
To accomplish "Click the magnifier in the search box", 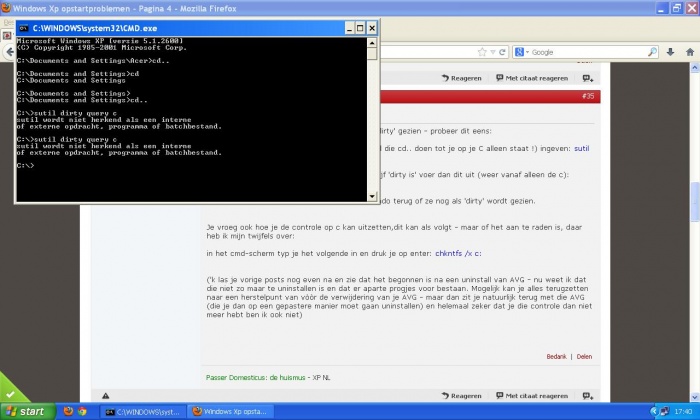I will pyautogui.click(x=652, y=52).
